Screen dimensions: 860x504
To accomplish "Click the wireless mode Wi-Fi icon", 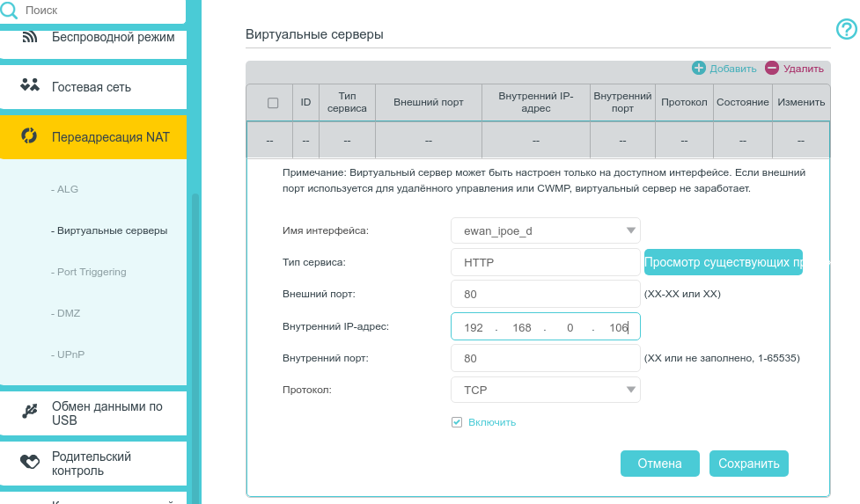I will tap(30, 37).
